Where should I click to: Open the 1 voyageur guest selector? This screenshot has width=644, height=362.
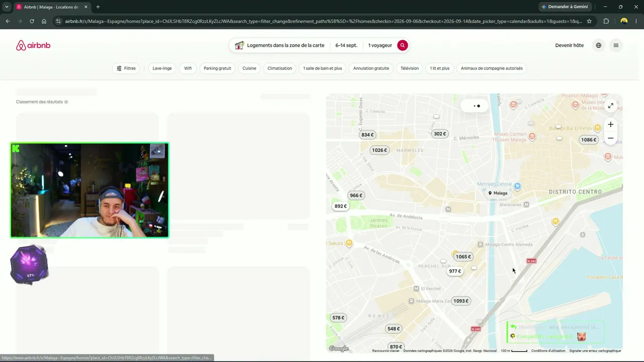pyautogui.click(x=380, y=45)
